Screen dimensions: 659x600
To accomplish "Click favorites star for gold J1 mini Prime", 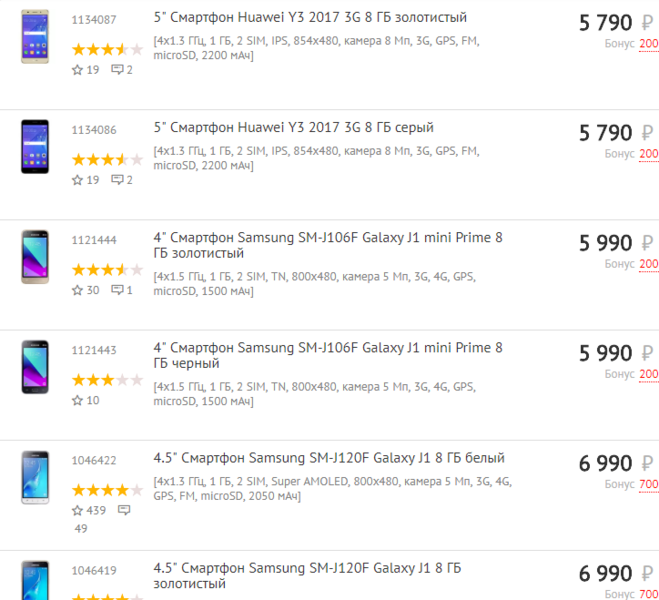I will 77,290.
